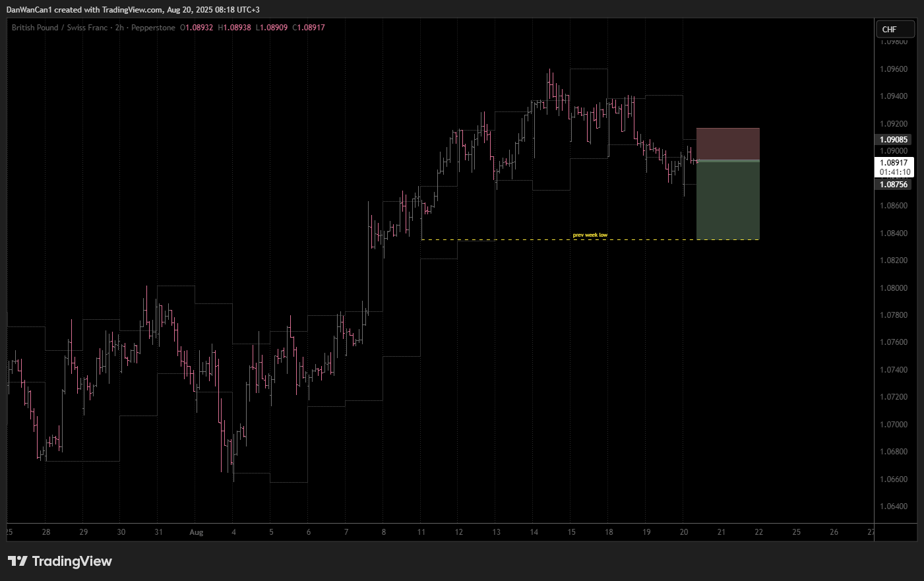Click the high value H1.08938
Viewport: 924px width, 581px height.
tap(234, 28)
